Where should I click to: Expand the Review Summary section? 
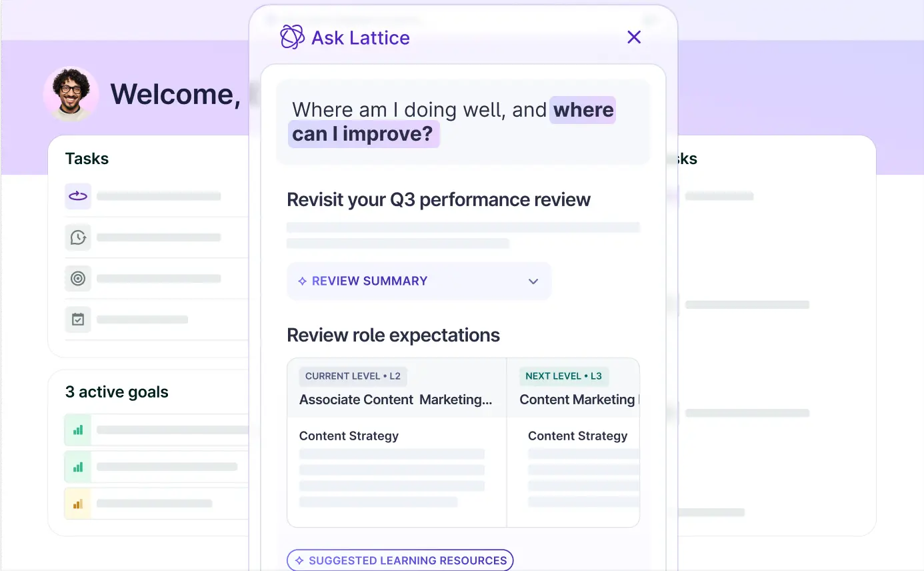click(x=419, y=281)
